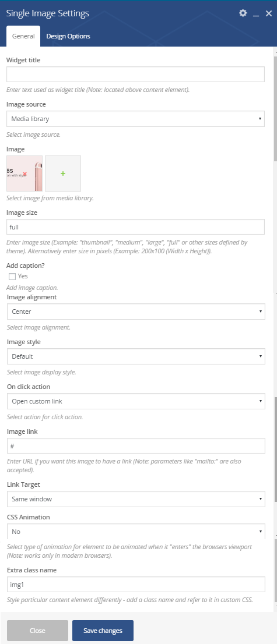
Task: Open the settings gear icon in header
Action: [243, 13]
